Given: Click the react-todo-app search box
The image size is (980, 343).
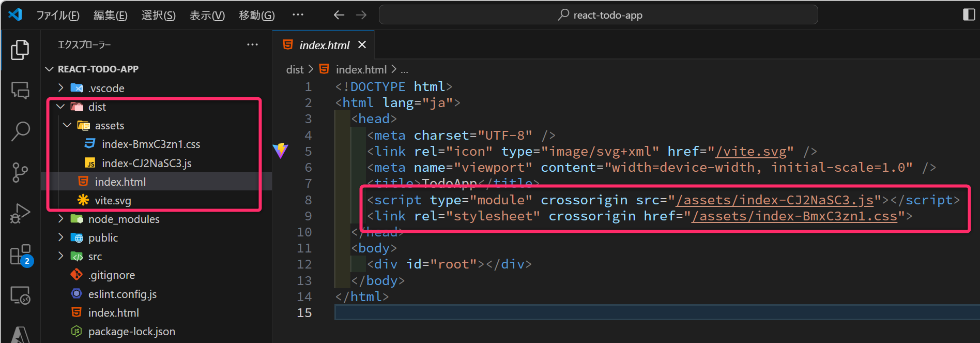Looking at the screenshot, I should [x=598, y=15].
